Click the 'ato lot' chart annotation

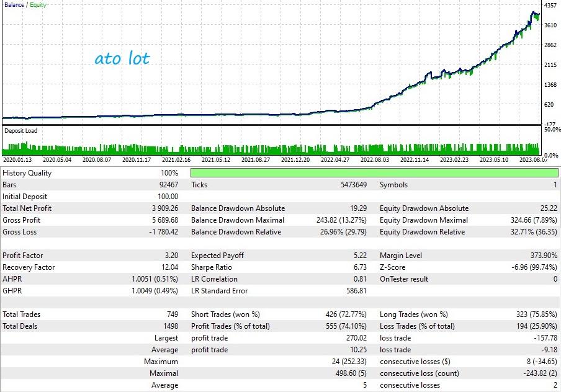click(x=122, y=59)
